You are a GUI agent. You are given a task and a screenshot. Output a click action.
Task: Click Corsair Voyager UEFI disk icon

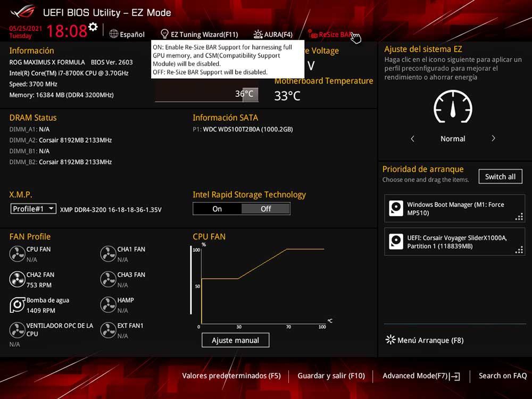click(x=396, y=242)
